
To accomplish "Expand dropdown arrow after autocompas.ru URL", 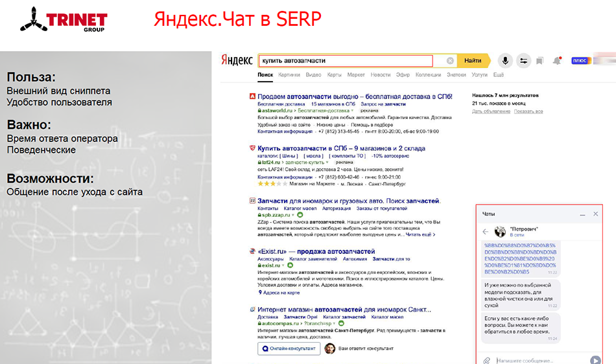I will point(334,324).
